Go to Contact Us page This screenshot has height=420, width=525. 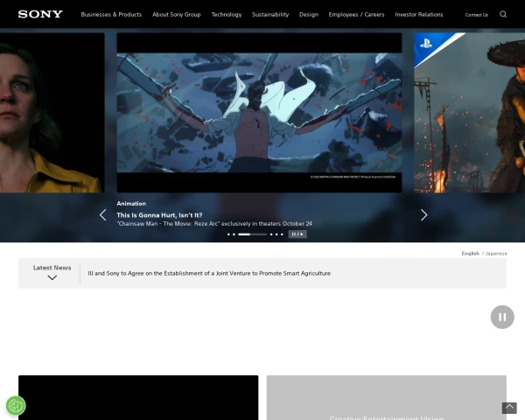click(x=477, y=15)
